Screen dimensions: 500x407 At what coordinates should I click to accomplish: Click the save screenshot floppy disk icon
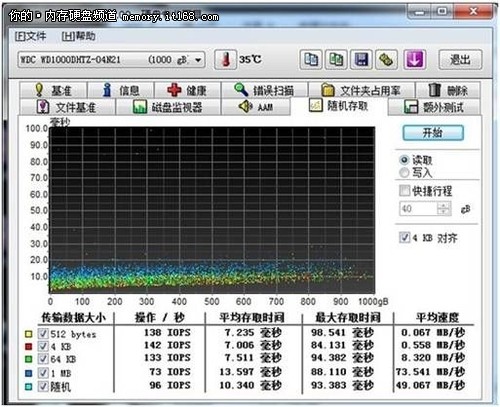(361, 60)
